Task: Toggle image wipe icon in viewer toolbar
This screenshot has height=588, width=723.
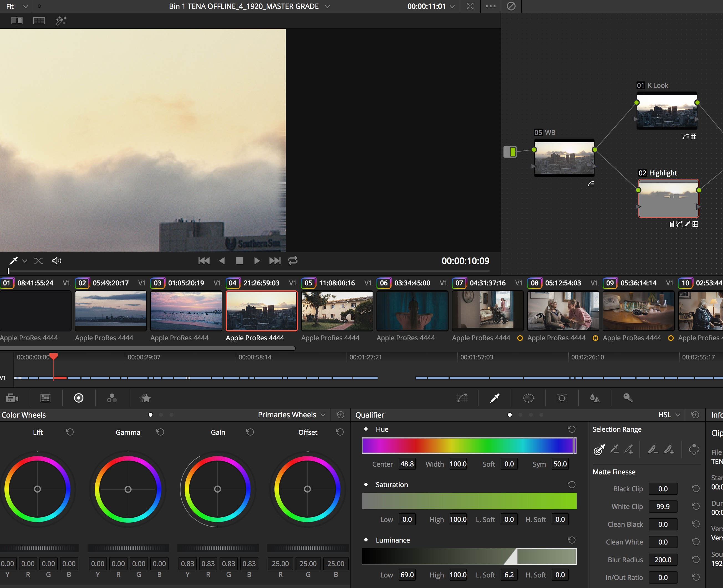Action: (17, 21)
